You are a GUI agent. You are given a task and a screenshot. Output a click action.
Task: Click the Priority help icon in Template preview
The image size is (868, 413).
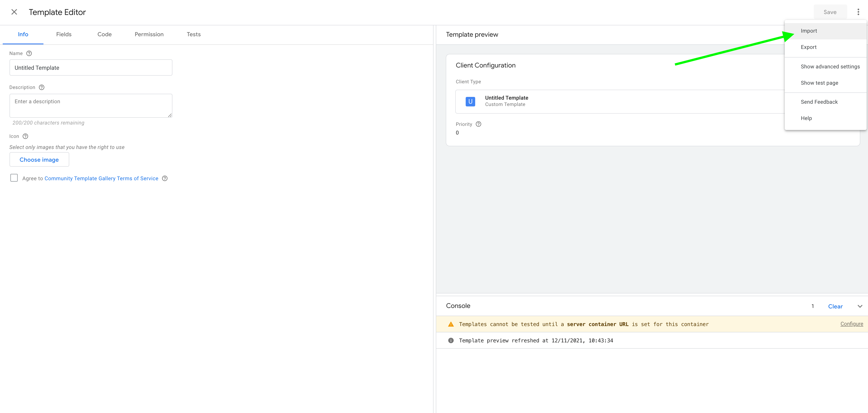478,124
